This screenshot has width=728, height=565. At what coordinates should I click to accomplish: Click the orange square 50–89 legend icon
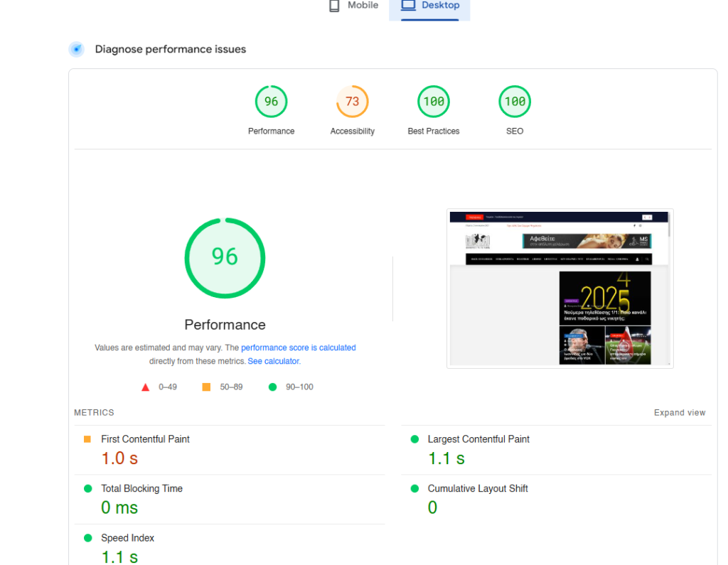(207, 387)
